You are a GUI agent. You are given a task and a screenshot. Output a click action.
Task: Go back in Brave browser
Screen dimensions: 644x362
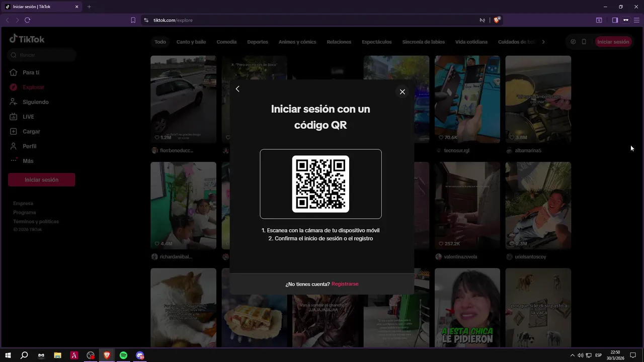pos(7,20)
